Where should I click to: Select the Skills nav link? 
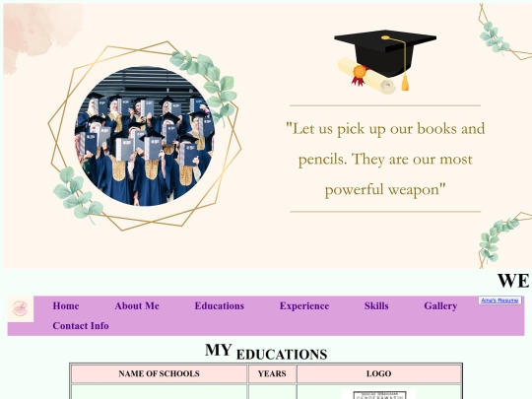pos(376,306)
